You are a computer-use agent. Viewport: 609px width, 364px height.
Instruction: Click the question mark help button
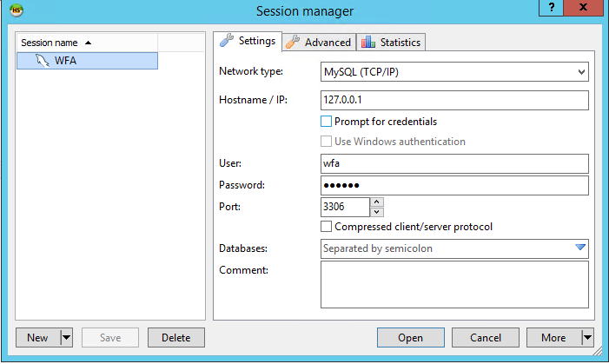pyautogui.click(x=551, y=7)
